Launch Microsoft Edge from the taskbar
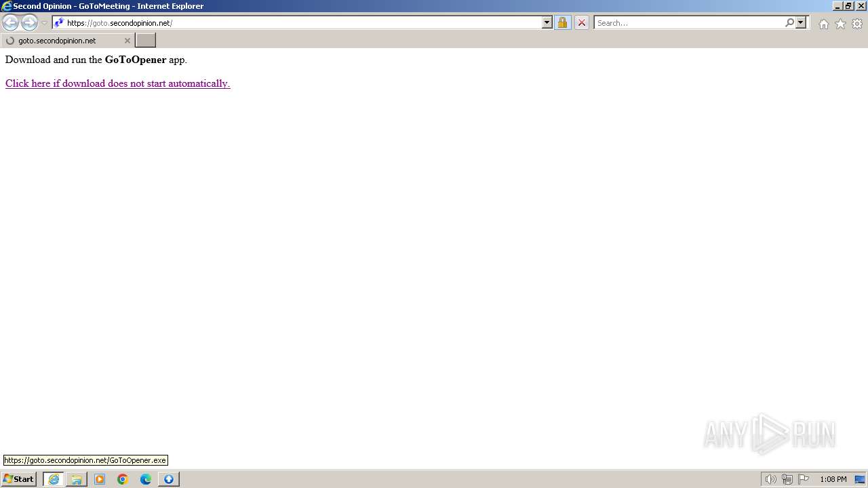This screenshot has width=868, height=488. point(146,479)
